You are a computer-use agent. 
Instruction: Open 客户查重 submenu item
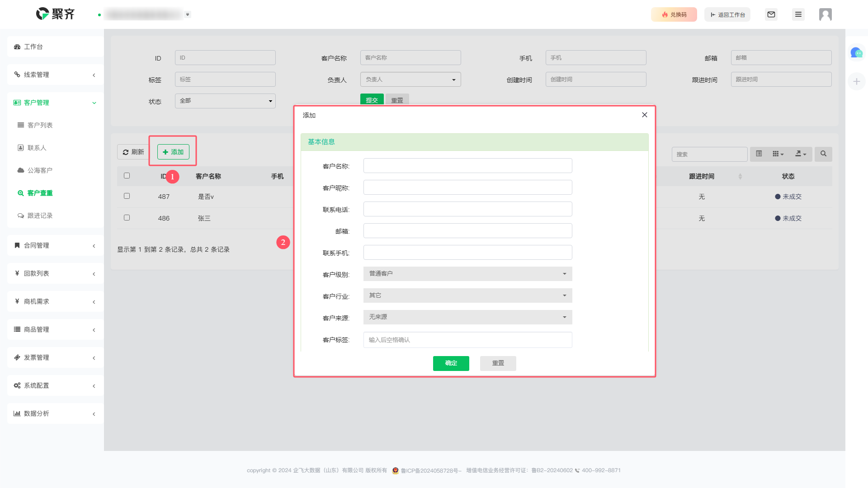tap(40, 193)
